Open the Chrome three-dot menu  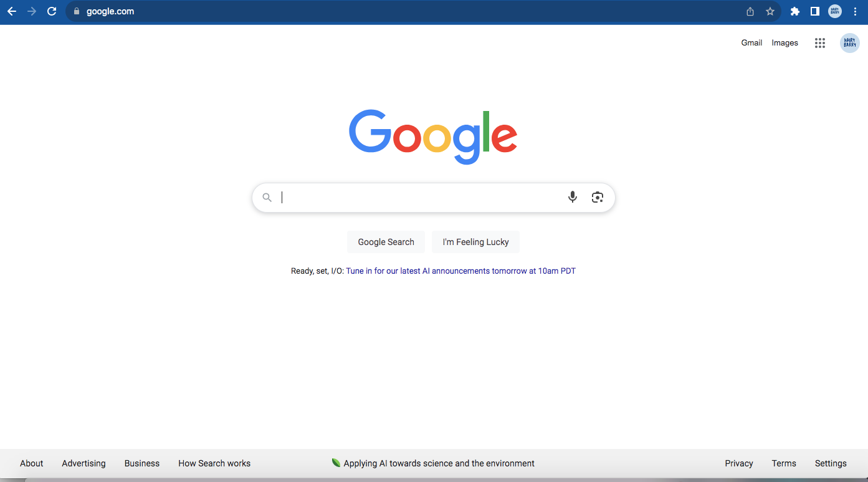[854, 11]
